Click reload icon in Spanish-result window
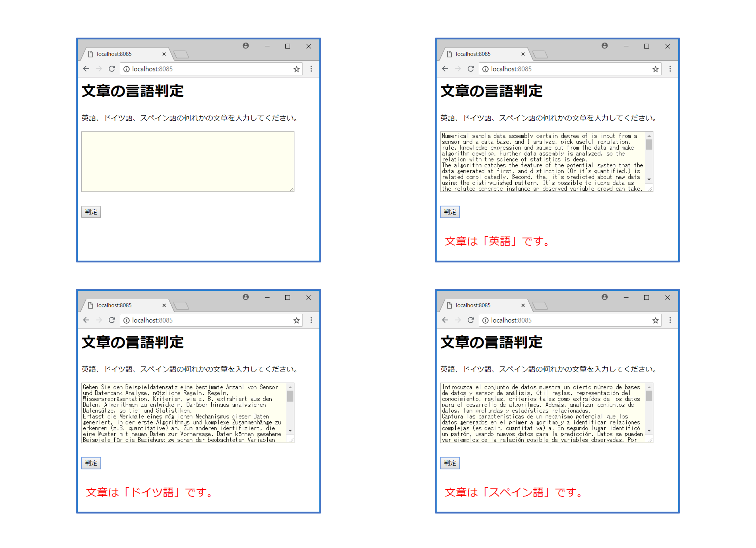 (x=471, y=320)
